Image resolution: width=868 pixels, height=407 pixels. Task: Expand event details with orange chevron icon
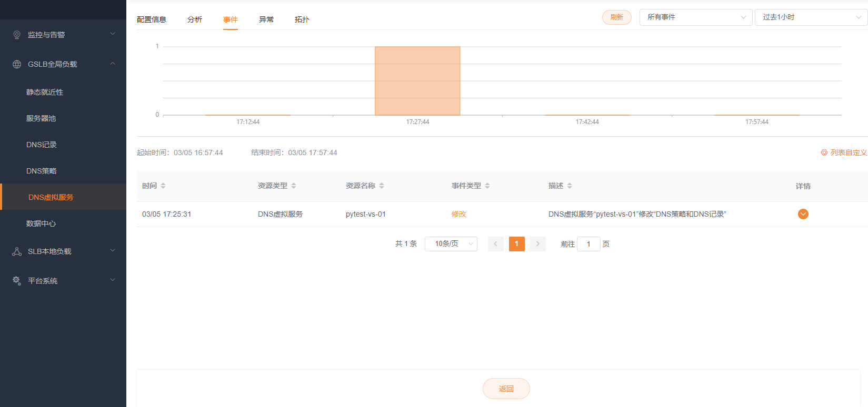point(803,214)
